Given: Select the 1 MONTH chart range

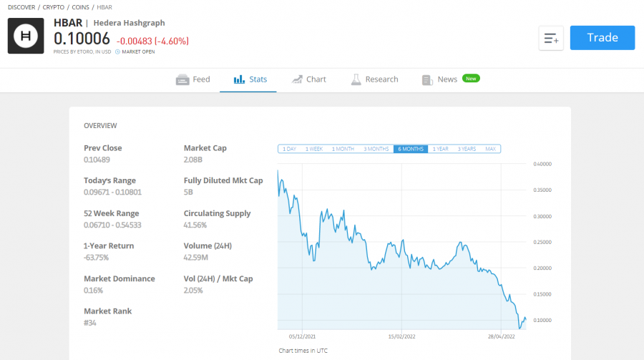Looking at the screenshot, I should pos(343,149).
